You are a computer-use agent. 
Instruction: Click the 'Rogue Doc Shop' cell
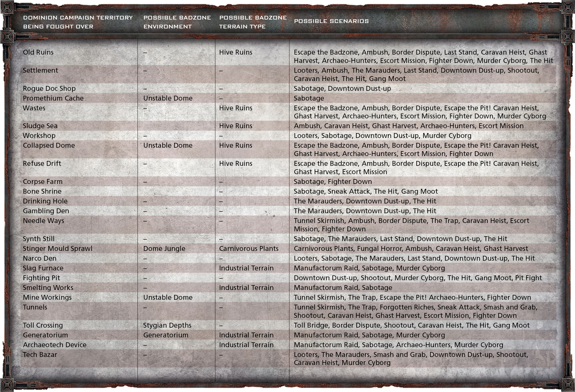click(49, 89)
